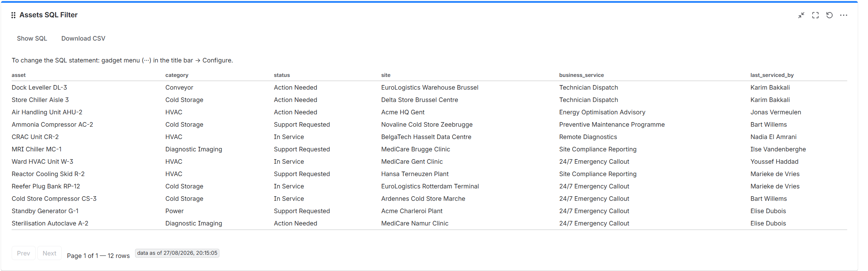Click the status column header
Screen dimensions: 868x271
coord(282,75)
